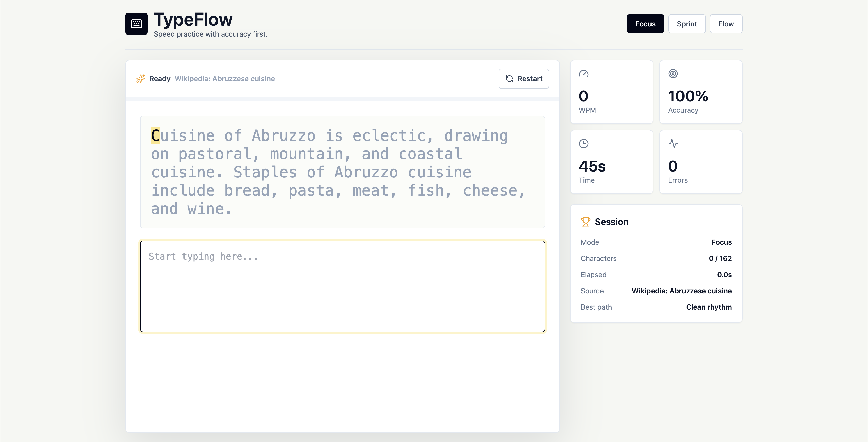Click the trophy icon next to Session

coord(586,222)
